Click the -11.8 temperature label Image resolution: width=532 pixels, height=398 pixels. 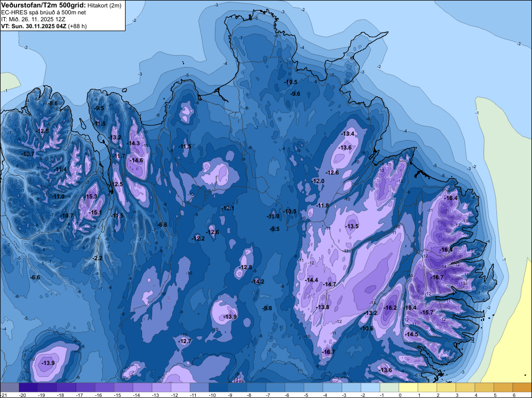323,205
